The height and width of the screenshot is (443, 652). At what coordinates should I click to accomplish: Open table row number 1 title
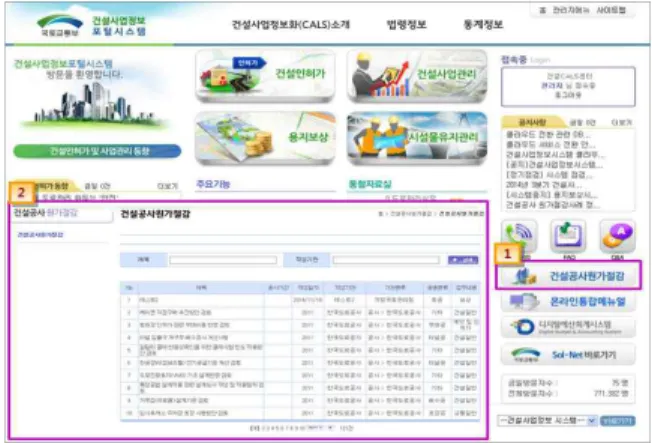pos(148,299)
